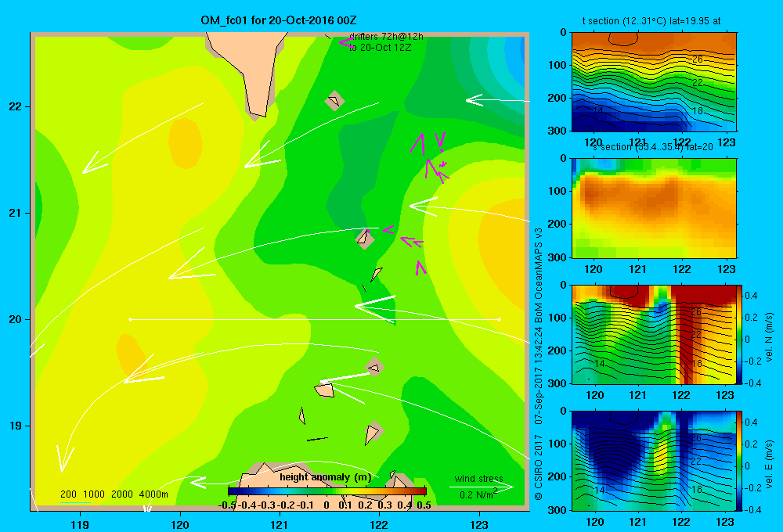The height and width of the screenshot is (532, 783).
Task: Click the color scale beside the vel. E plot
Action: [739, 461]
